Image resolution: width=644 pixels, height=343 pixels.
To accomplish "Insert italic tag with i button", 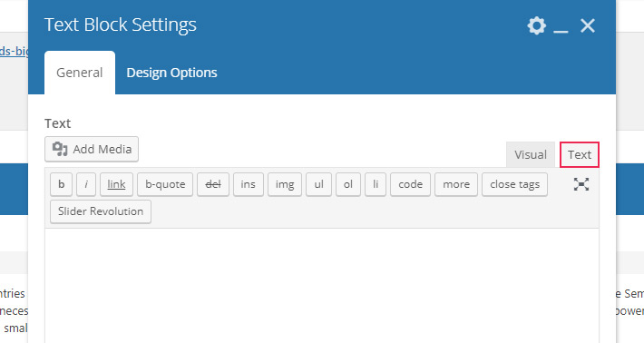I will click(86, 184).
